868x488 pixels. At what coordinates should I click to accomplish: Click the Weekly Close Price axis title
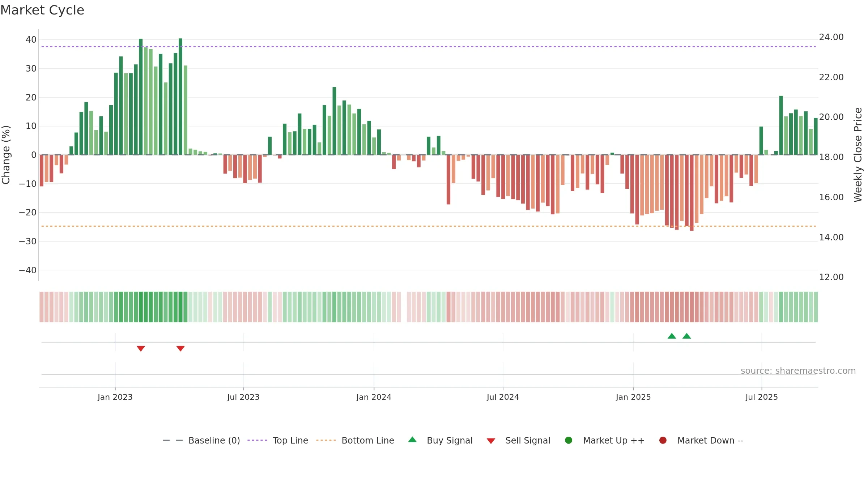click(858, 155)
